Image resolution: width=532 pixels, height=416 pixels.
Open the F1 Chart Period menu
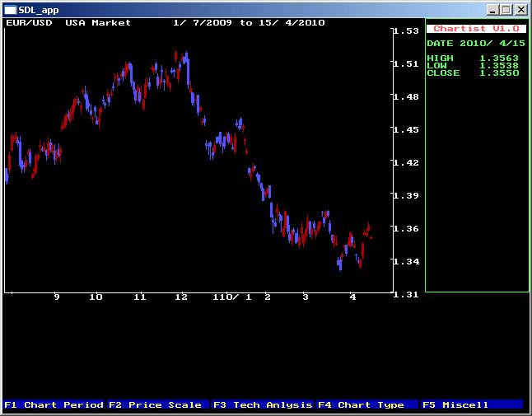point(54,404)
